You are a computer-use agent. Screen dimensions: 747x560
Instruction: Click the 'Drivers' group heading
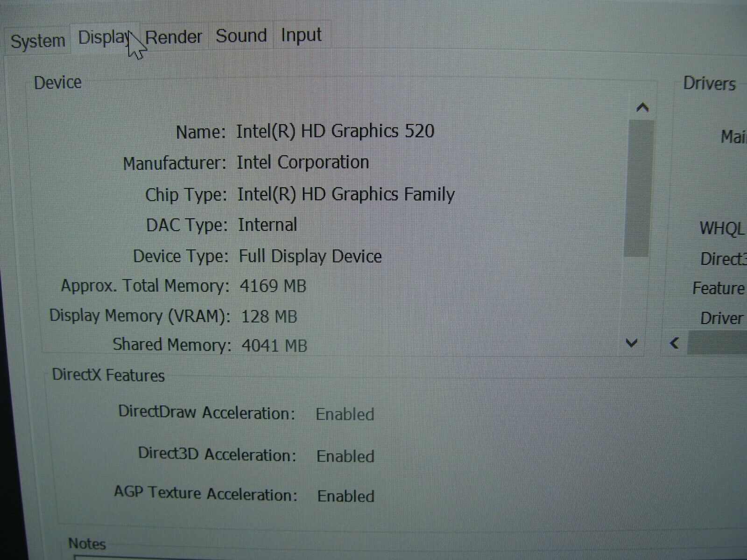[709, 84]
